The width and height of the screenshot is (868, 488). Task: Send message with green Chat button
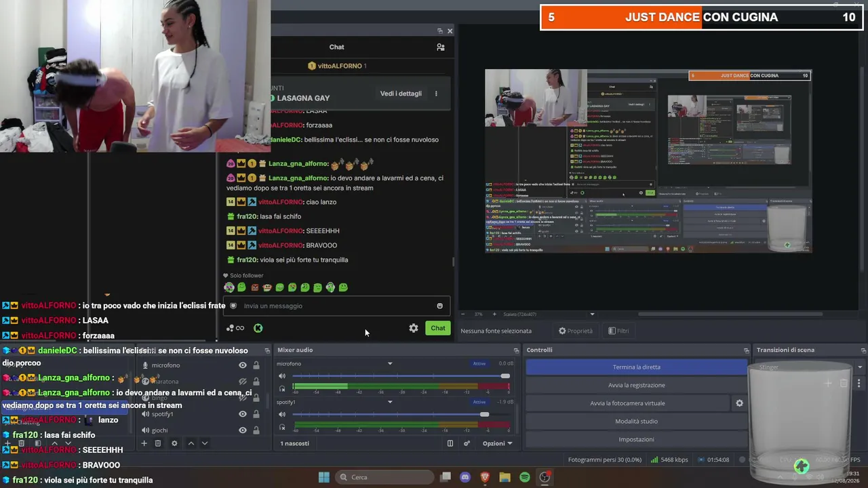[x=438, y=328]
